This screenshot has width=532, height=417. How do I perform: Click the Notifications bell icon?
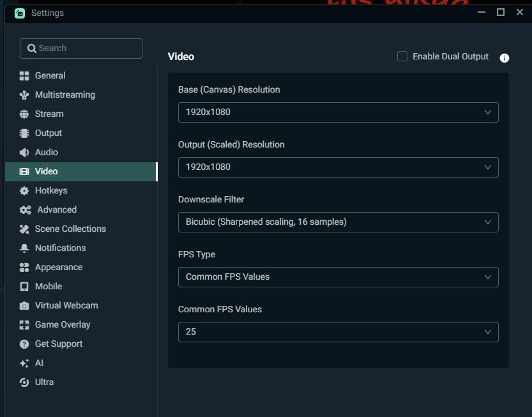(24, 248)
